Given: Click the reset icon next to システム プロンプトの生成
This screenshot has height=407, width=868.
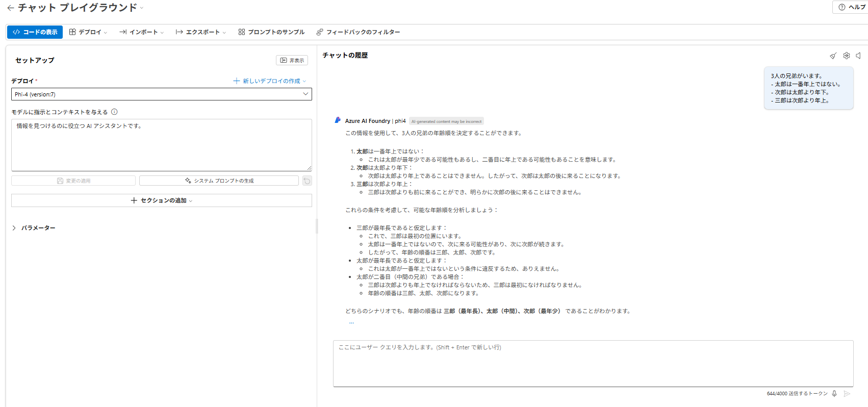Looking at the screenshot, I should 307,181.
